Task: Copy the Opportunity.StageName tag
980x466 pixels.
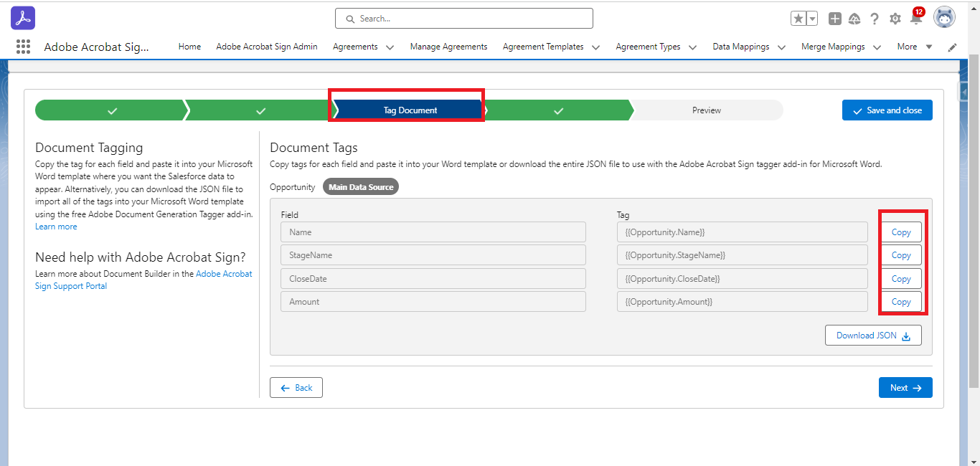Action: pyautogui.click(x=901, y=255)
